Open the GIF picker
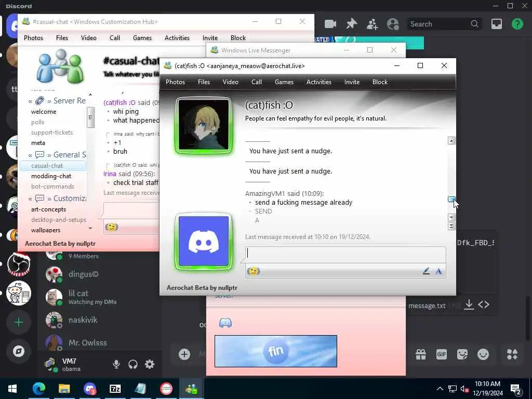 coord(442,354)
